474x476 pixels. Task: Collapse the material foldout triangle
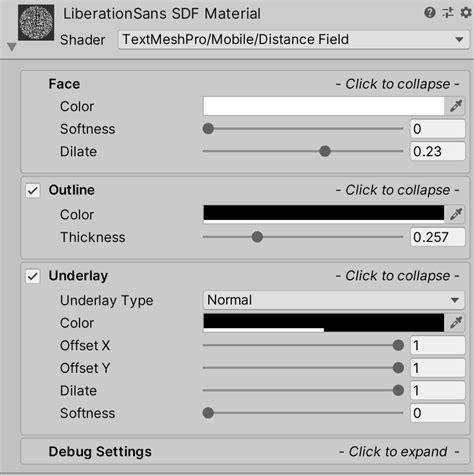12,47
